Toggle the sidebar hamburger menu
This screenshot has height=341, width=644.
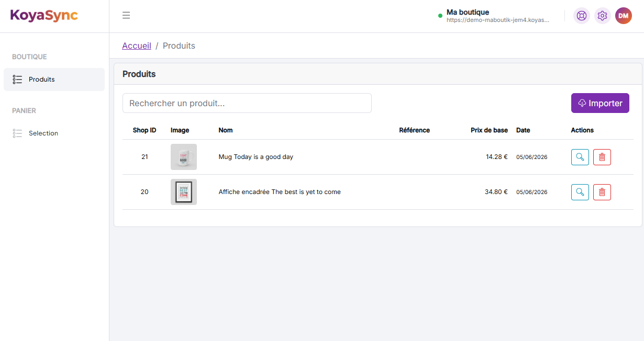(126, 16)
